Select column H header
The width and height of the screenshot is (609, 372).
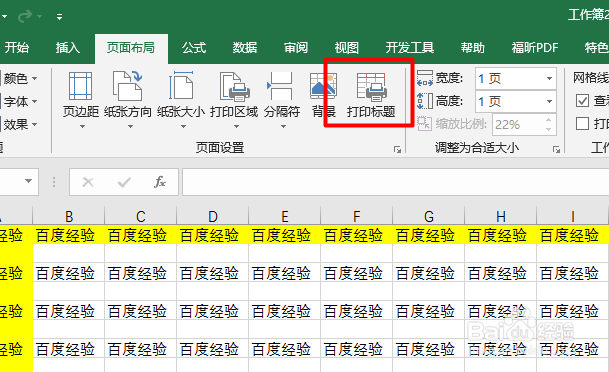(501, 216)
